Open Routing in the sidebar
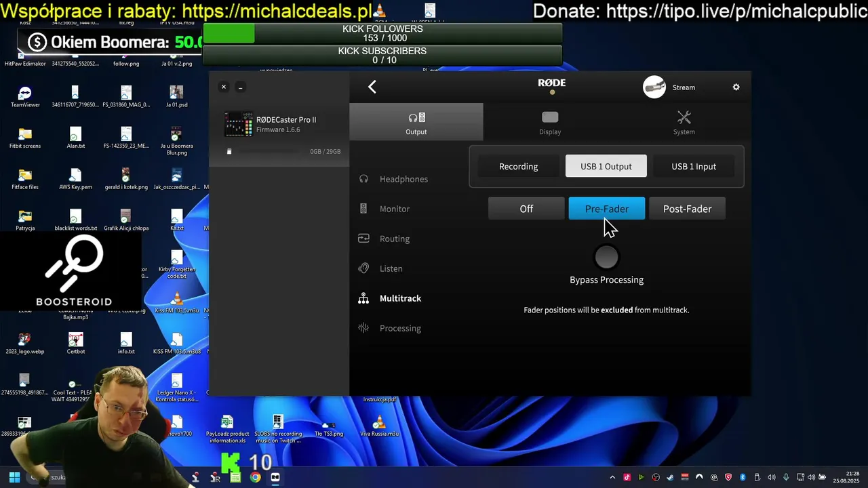This screenshot has width=868, height=488. pos(395,239)
